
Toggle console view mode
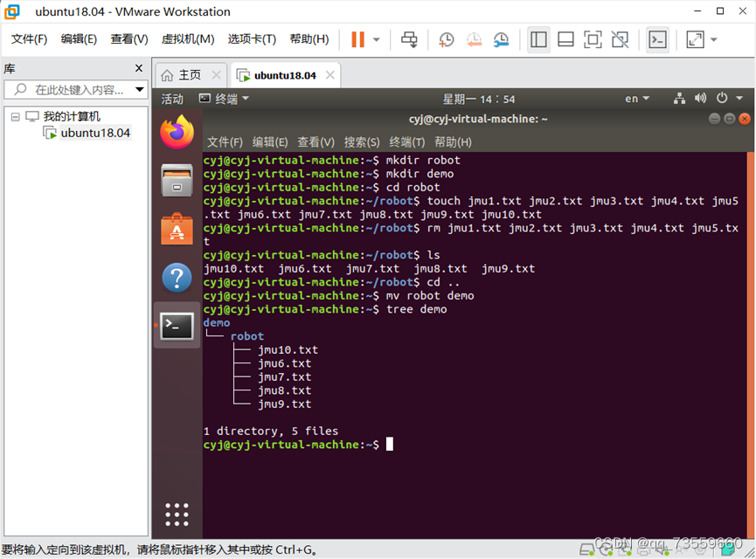(657, 38)
